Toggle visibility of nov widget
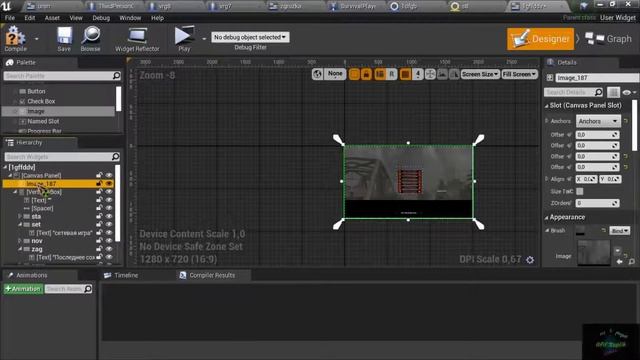Viewport: 640px width, 360px height. point(109,241)
